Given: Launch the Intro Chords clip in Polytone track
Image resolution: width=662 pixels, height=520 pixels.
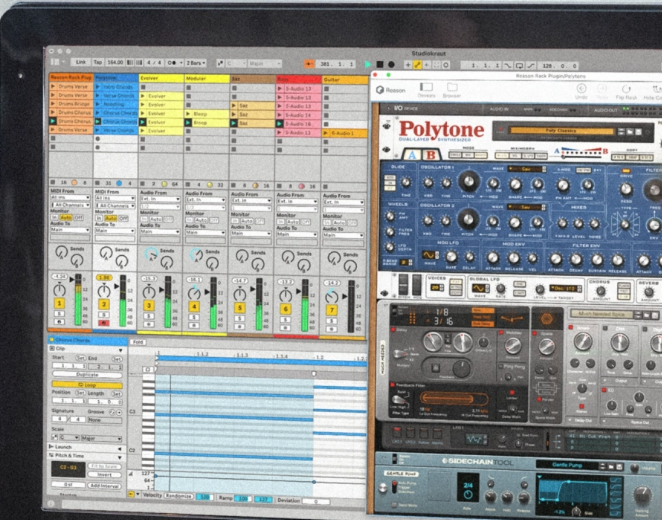Looking at the screenshot, I should point(98,87).
